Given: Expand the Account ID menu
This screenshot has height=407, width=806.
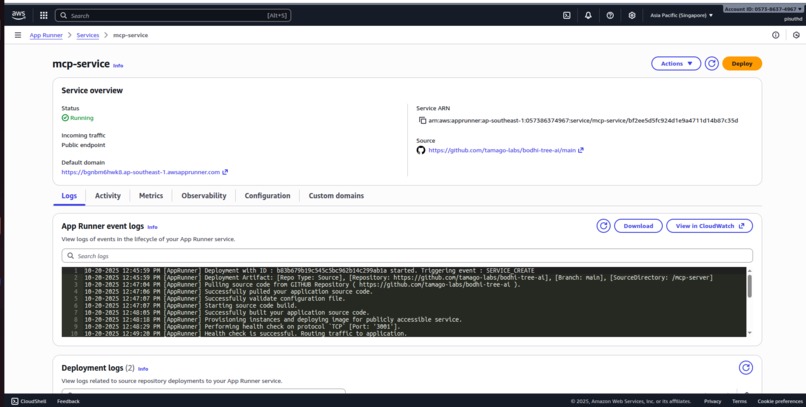Looking at the screenshot, I should 763,9.
